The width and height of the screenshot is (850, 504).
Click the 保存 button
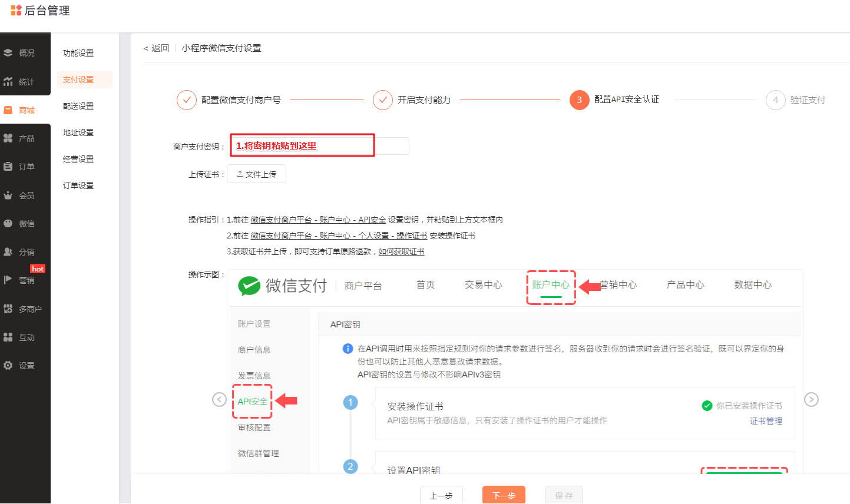coord(564,496)
